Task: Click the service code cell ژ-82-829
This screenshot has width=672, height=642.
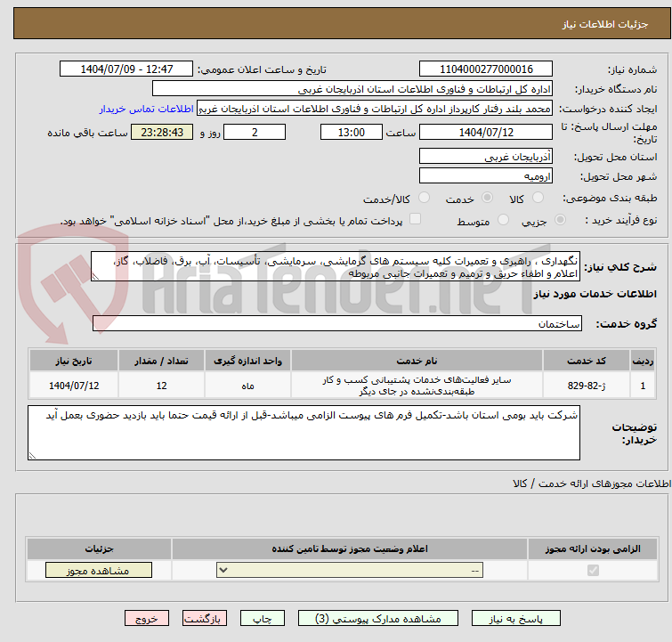Action: tap(586, 386)
